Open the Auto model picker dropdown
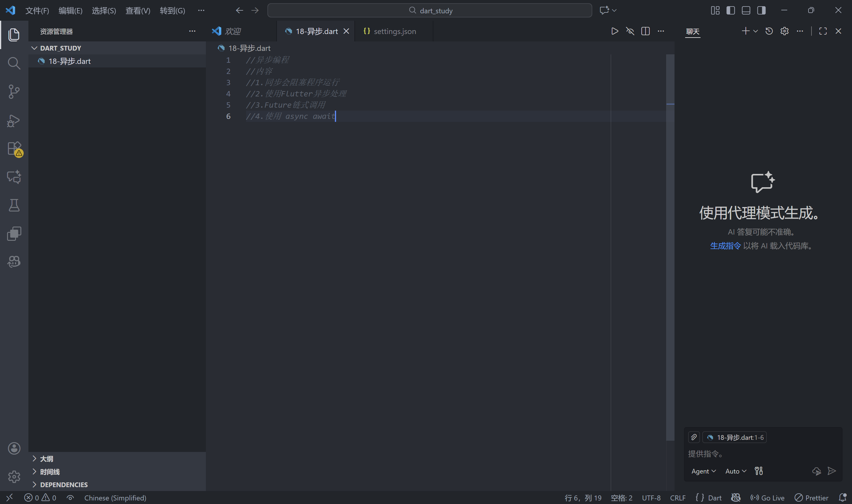Image resolution: width=852 pixels, height=504 pixels. click(735, 471)
